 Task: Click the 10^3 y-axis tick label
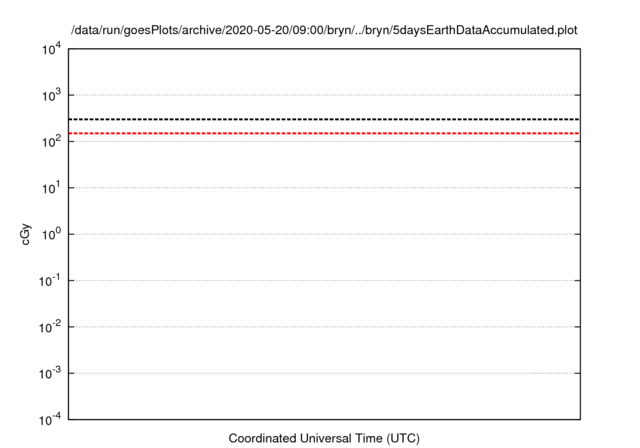[51, 95]
